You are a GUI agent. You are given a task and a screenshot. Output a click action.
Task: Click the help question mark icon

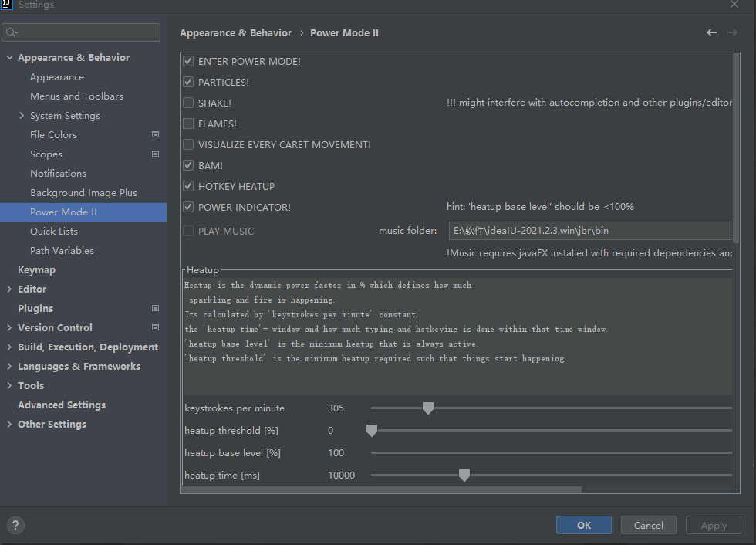tap(15, 525)
